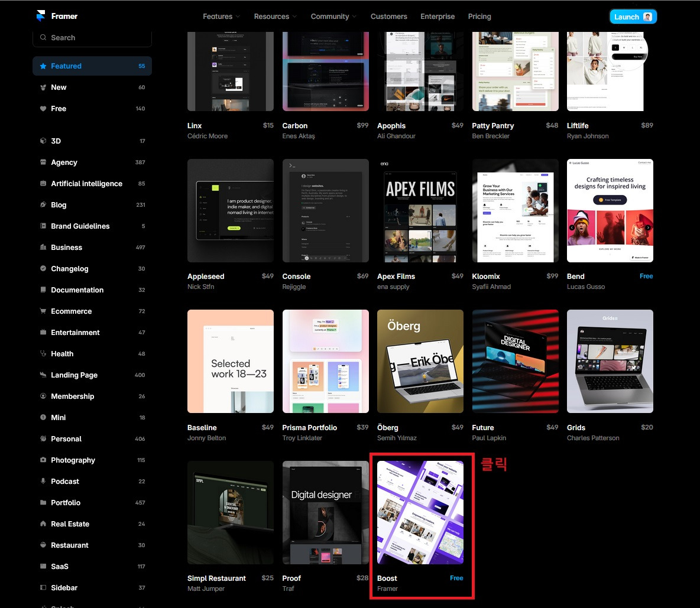
Task: Click the Free category heart icon
Action: pyautogui.click(x=43, y=108)
